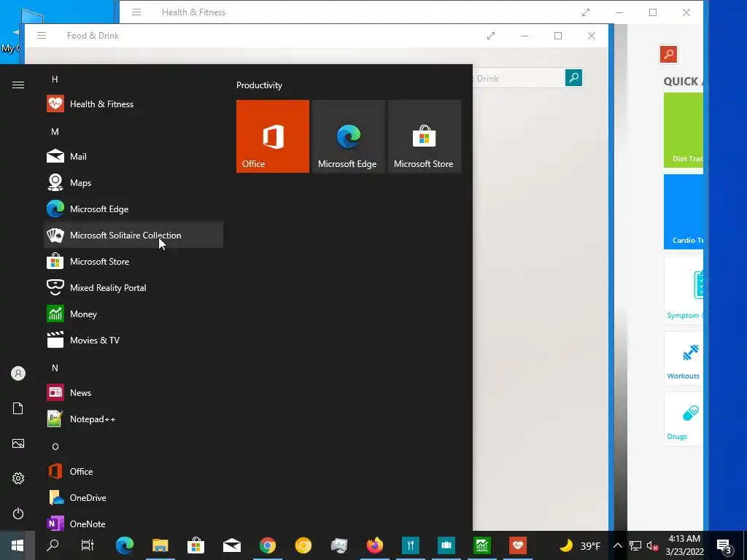Open the volume control in tray
The width and height of the screenshot is (747, 560).
pos(652,545)
